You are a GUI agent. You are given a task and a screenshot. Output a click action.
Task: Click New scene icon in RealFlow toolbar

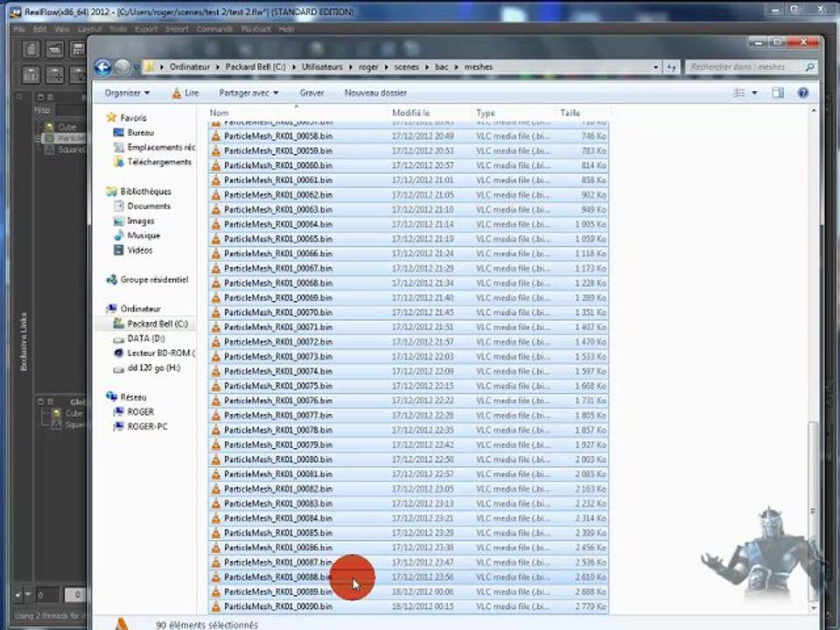point(31,50)
